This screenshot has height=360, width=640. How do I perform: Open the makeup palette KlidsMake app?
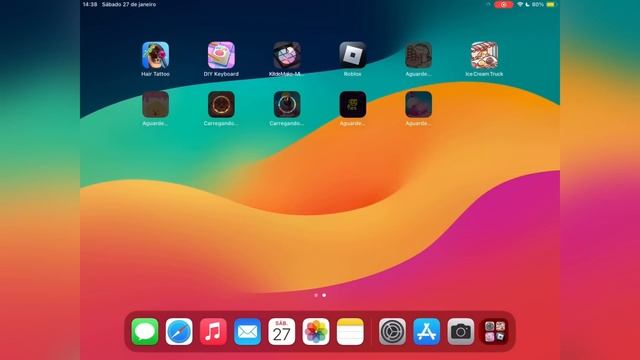pos(287,55)
